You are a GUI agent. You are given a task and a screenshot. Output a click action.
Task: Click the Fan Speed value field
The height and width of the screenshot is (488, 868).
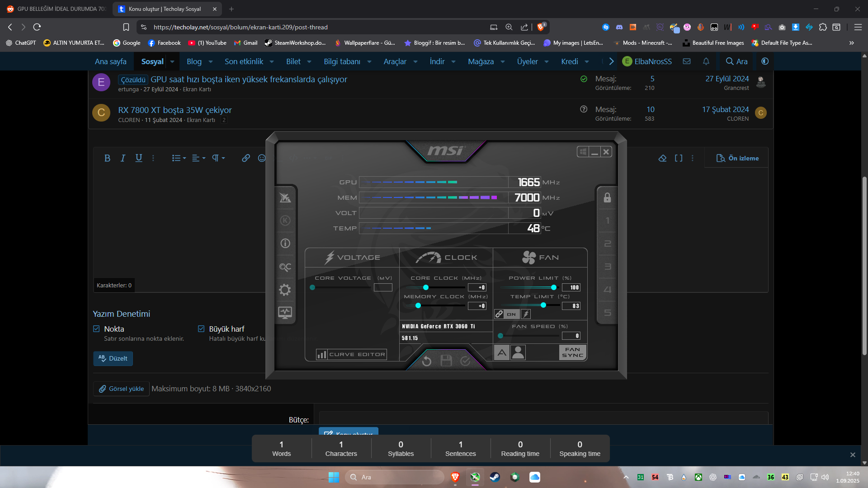[x=571, y=336]
